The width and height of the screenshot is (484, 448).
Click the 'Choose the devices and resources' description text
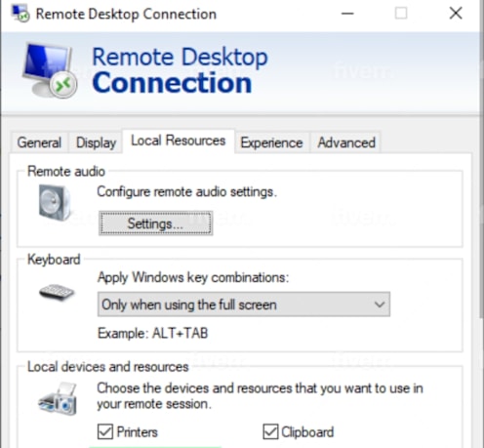point(260,396)
